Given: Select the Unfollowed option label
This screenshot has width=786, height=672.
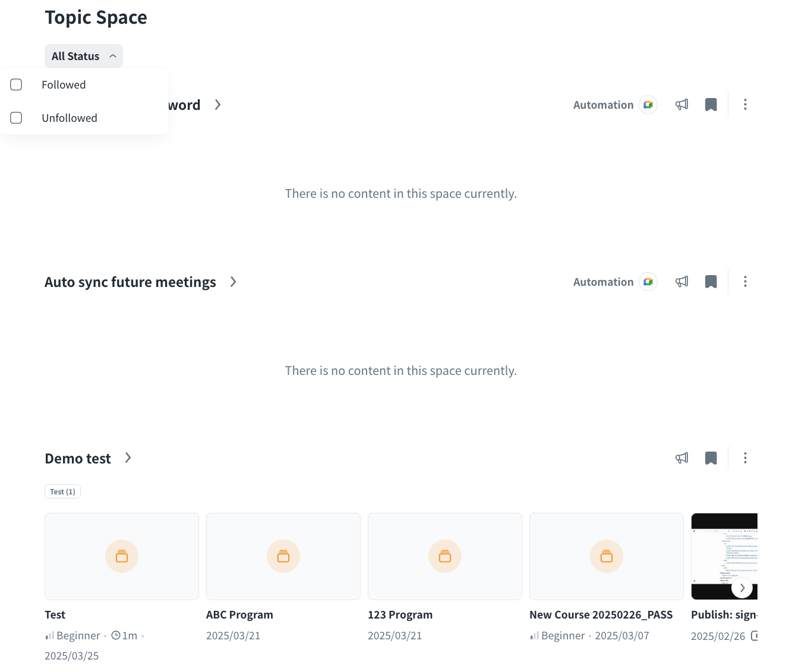Looking at the screenshot, I should (x=70, y=118).
